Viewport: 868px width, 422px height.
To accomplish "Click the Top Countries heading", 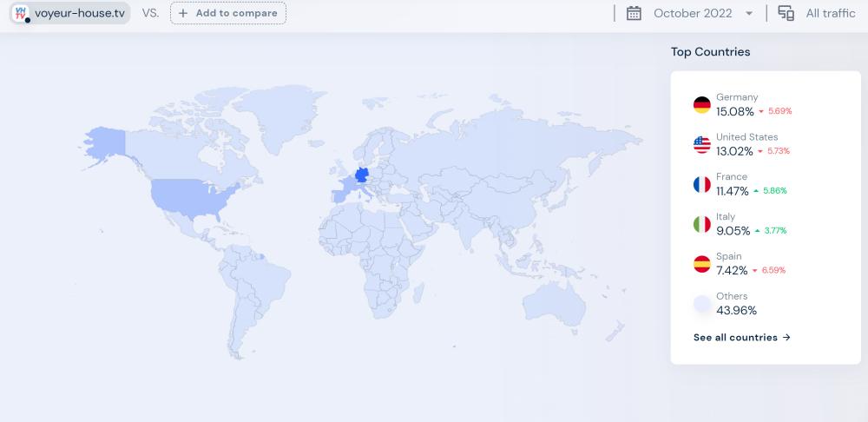I will click(710, 52).
